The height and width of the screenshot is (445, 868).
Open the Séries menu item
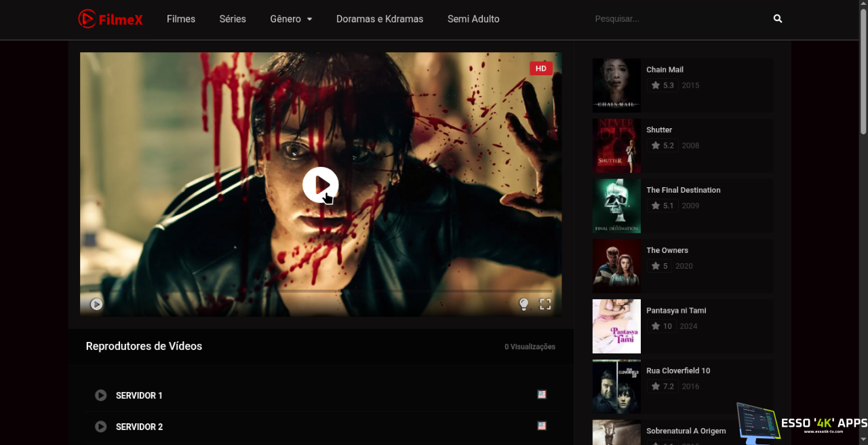coord(233,19)
